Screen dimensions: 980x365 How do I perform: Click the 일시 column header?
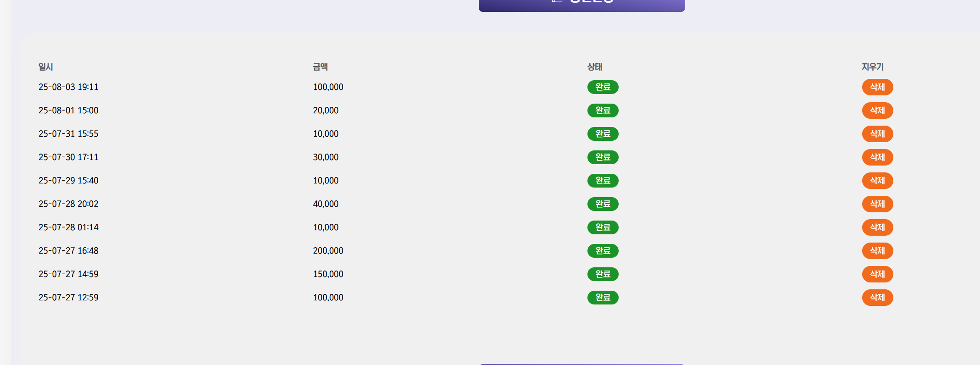(46, 67)
